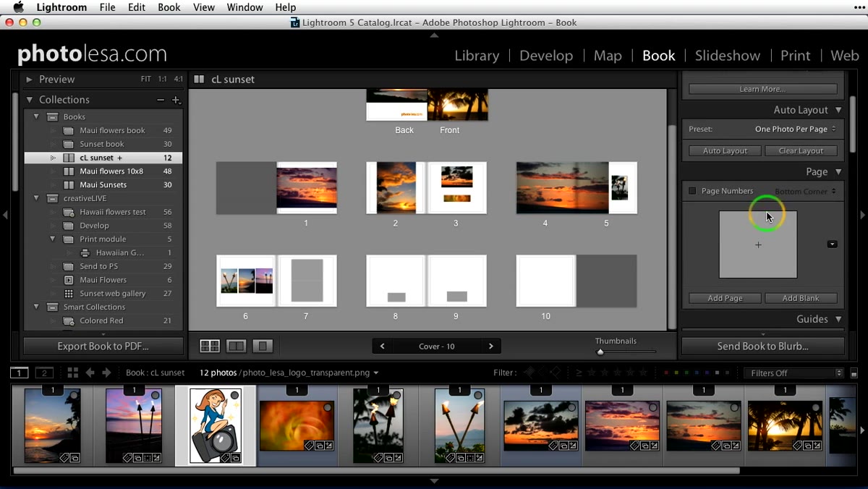The image size is (868, 489).
Task: Go forward with filmstrip right arrow
Action: tap(106, 373)
